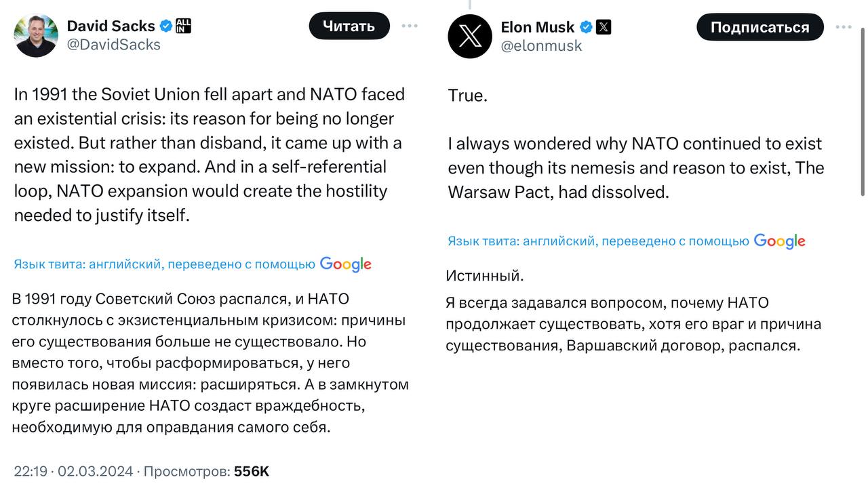Open the more options menu on Elon Musk's tweet
The image size is (868, 488).
pyautogui.click(x=844, y=27)
